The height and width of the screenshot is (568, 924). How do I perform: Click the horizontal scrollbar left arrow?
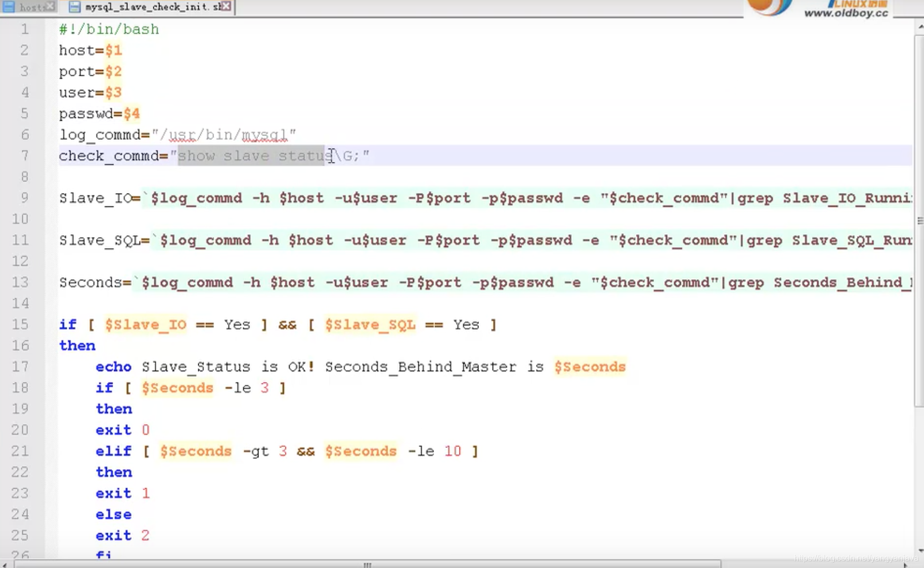(x=5, y=564)
